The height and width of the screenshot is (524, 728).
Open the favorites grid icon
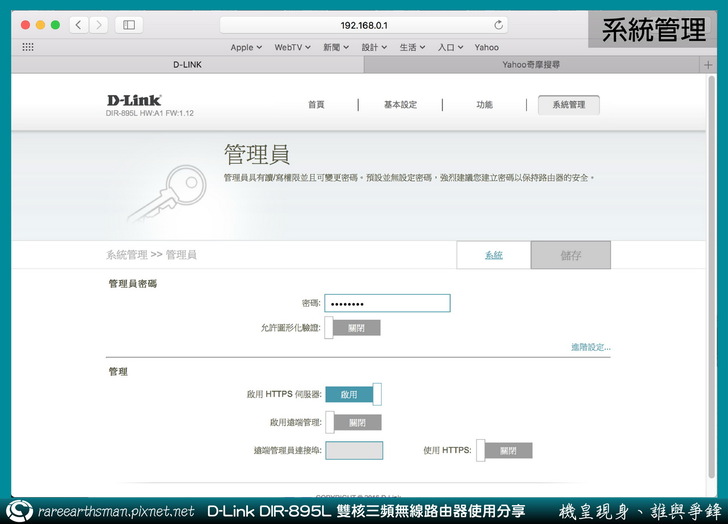(x=28, y=47)
